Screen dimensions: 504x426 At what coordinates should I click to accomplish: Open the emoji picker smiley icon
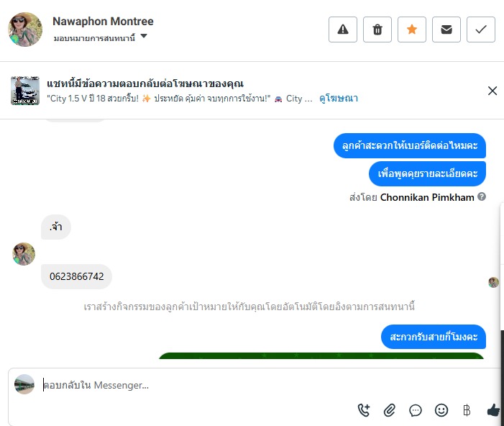pos(441,410)
